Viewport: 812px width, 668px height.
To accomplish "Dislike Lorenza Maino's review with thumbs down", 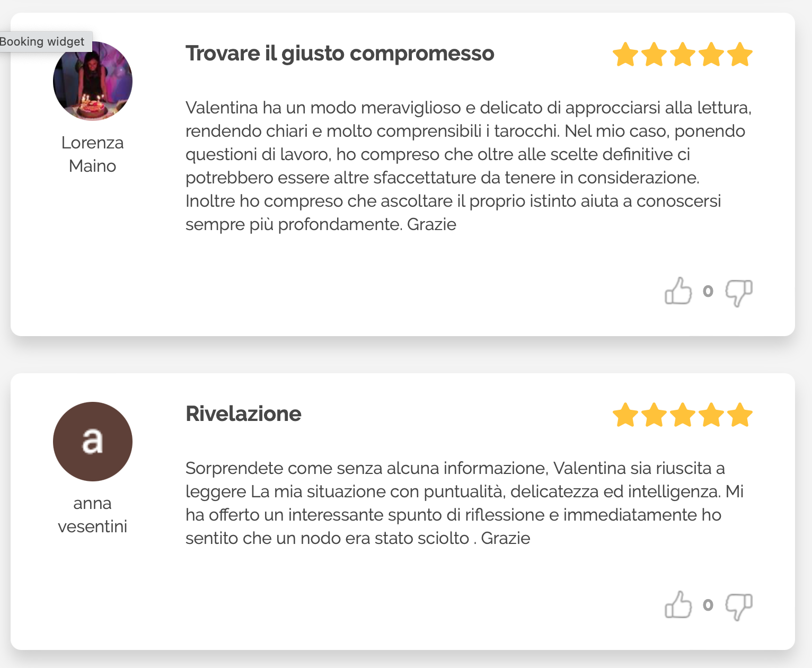I will coord(738,292).
